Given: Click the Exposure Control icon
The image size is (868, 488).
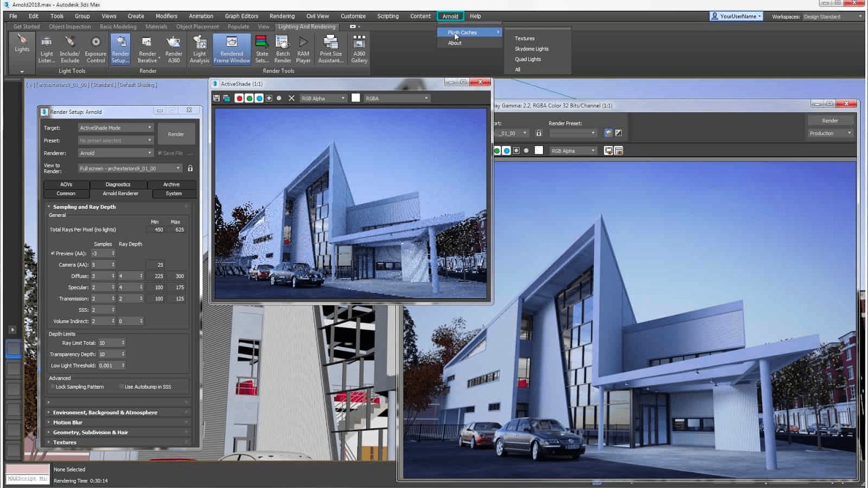Looking at the screenshot, I should [96, 48].
